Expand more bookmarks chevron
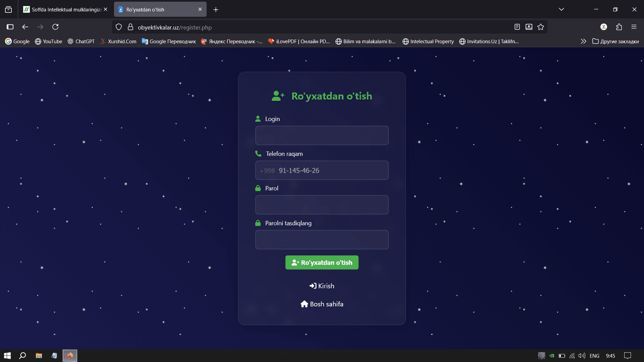The image size is (644, 362). (x=583, y=41)
